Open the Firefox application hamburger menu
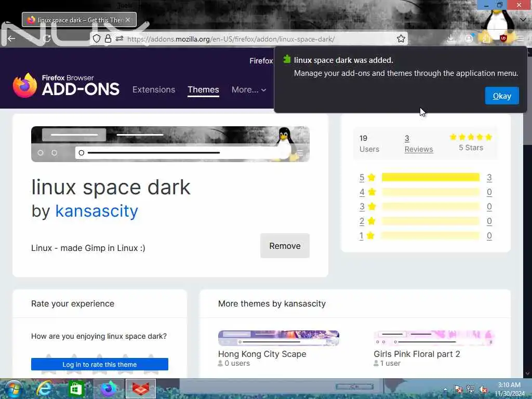This screenshot has width=532, height=399. click(x=521, y=38)
